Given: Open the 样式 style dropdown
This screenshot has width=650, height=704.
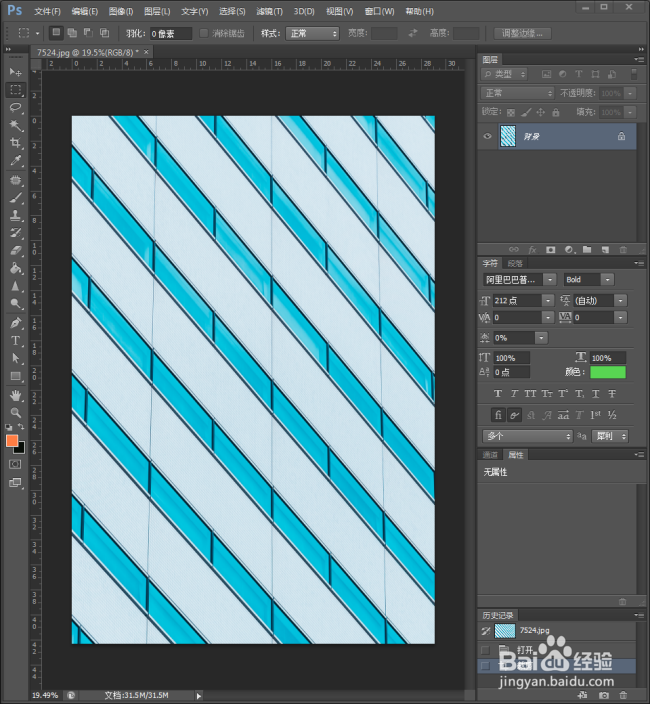Looking at the screenshot, I should coord(312,33).
